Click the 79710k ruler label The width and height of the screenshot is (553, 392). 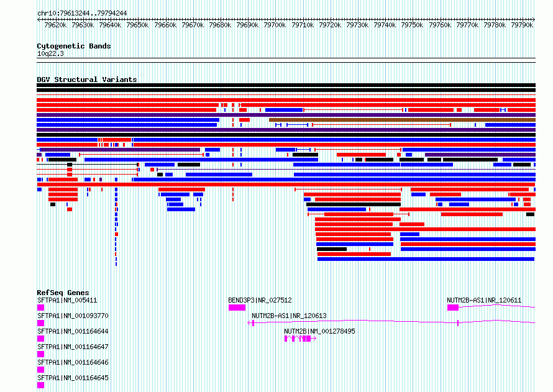pos(303,25)
